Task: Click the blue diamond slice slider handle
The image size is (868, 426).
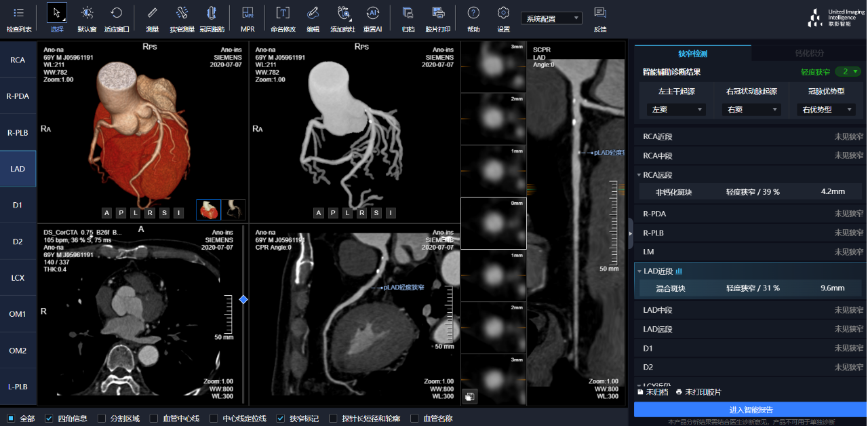Action: click(x=243, y=299)
